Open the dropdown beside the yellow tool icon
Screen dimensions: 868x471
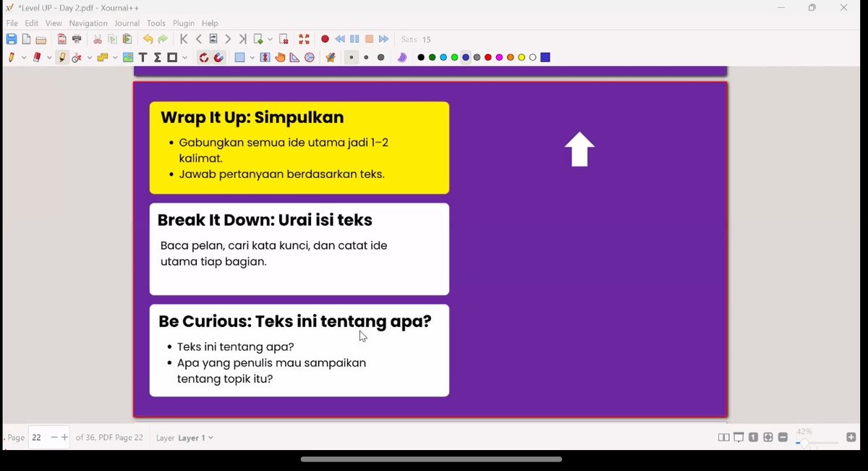tap(115, 58)
